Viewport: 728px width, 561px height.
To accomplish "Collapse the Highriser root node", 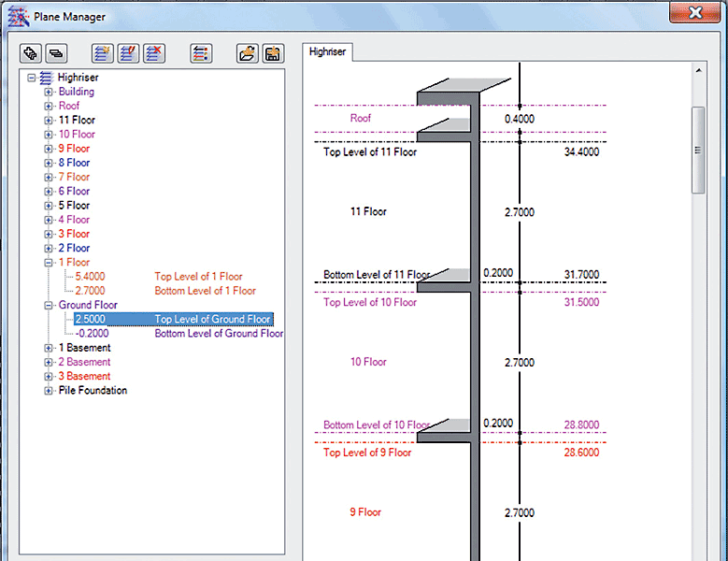I will pyautogui.click(x=33, y=78).
